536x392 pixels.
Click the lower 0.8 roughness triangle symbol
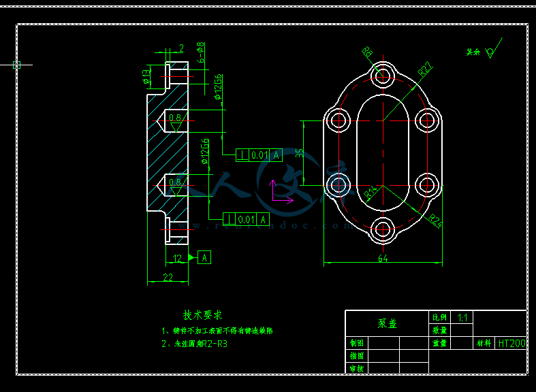pos(175,185)
